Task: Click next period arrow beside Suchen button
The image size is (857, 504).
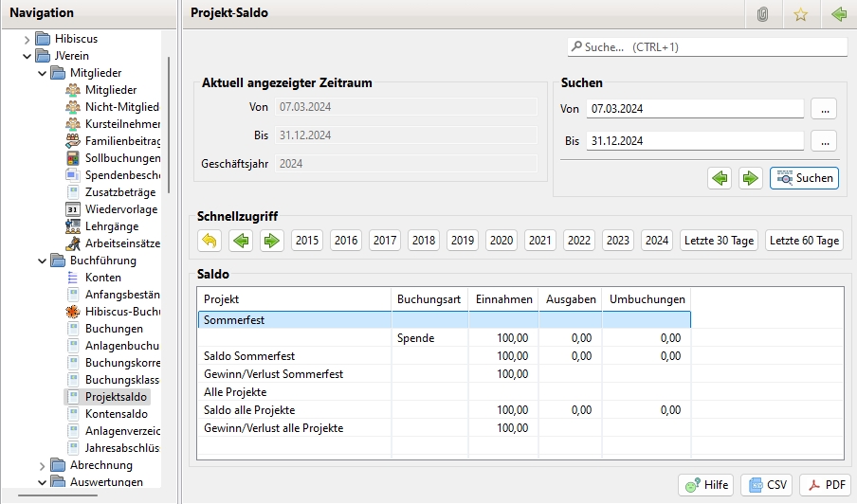Action: pyautogui.click(x=751, y=178)
